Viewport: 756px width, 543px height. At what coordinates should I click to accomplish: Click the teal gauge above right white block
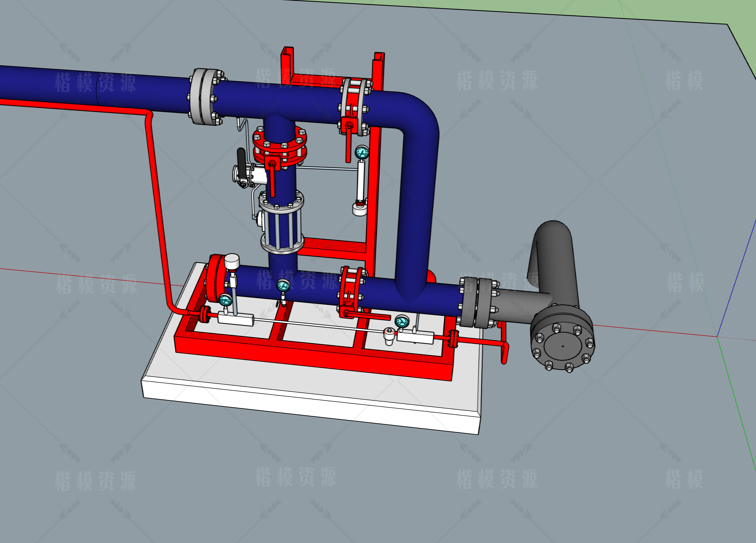point(402,322)
